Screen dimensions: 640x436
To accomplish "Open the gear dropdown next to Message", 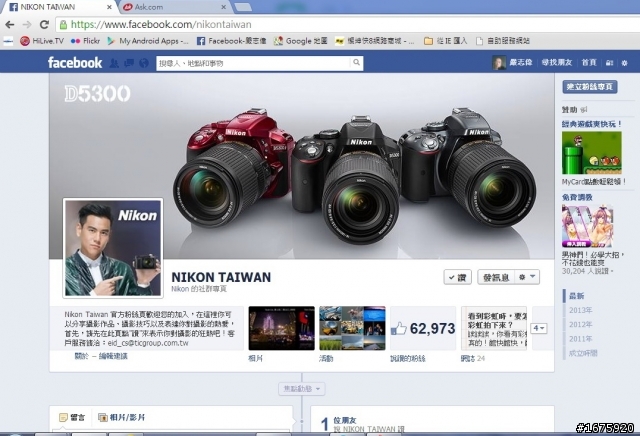I will point(527,277).
